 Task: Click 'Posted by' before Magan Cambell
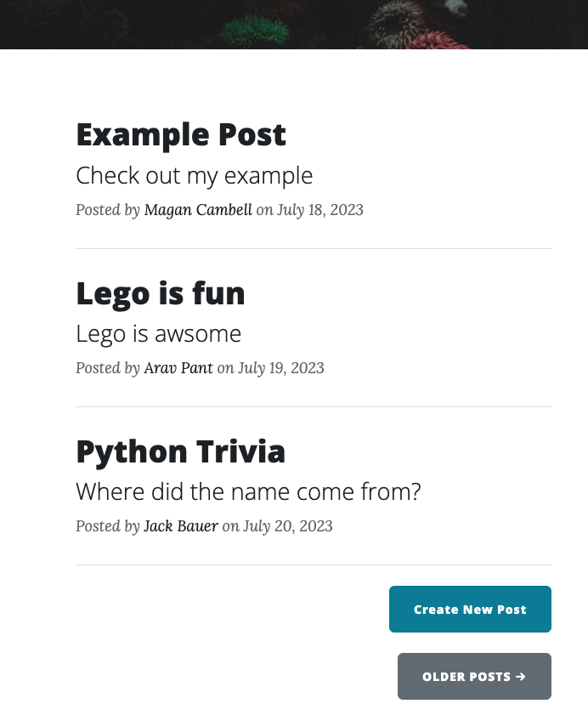[108, 210]
